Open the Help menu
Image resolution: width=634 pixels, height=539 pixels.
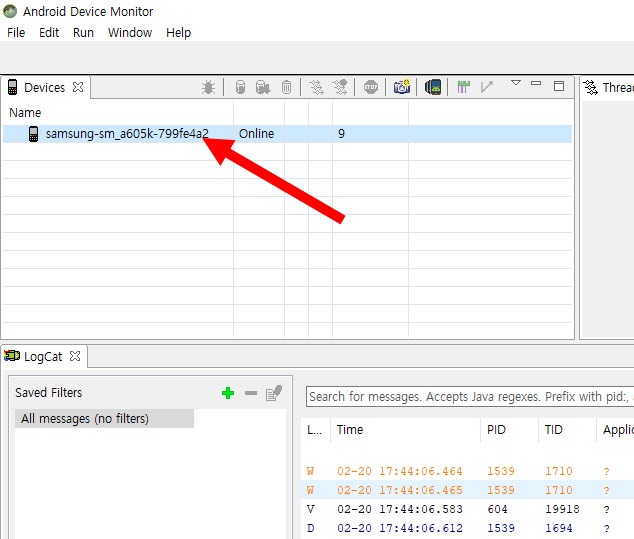tap(178, 32)
